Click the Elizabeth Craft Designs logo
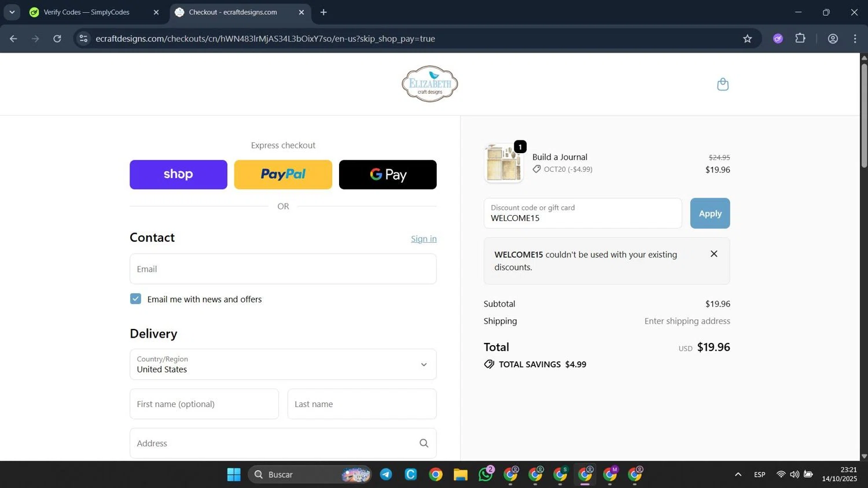 click(x=430, y=84)
